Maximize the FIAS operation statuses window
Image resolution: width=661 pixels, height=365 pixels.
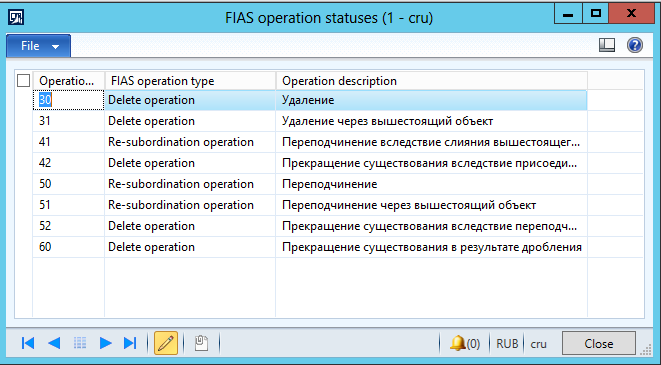click(596, 13)
